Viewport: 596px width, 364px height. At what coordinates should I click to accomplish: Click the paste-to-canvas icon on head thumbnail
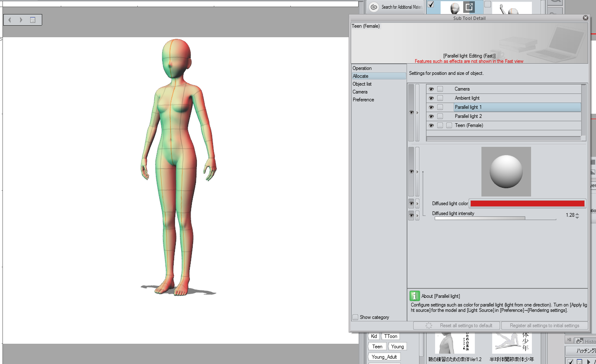pos(469,7)
